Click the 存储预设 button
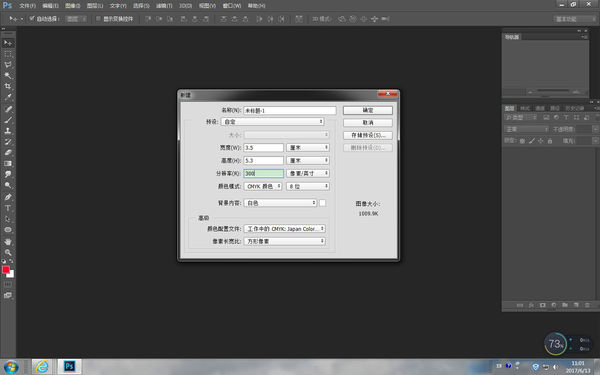 pyautogui.click(x=368, y=135)
